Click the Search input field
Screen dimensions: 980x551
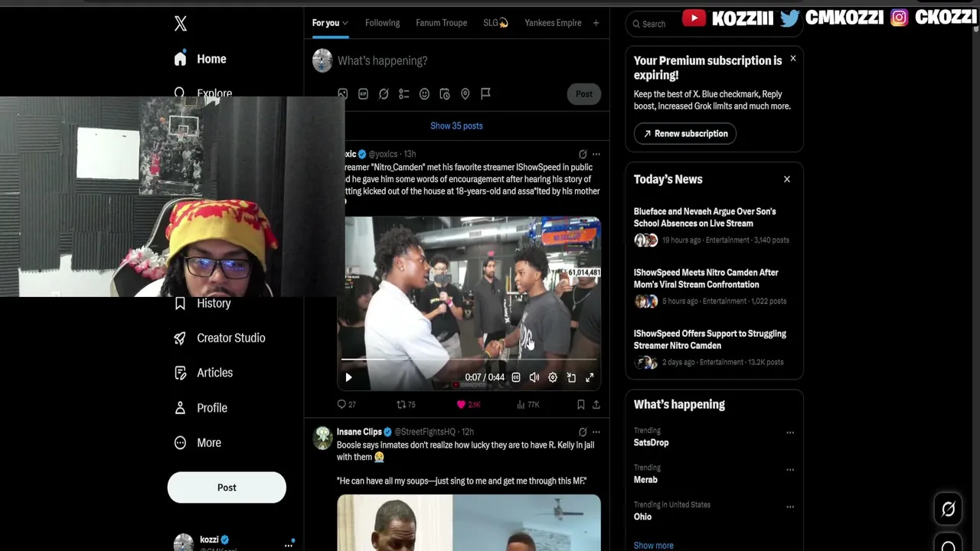[715, 24]
